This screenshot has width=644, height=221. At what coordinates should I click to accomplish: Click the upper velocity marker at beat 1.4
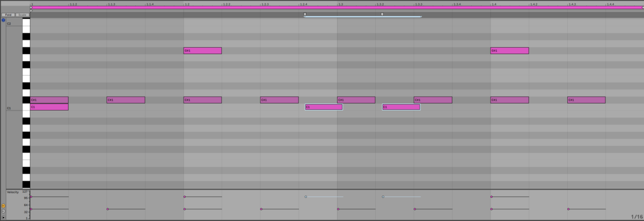click(492, 197)
